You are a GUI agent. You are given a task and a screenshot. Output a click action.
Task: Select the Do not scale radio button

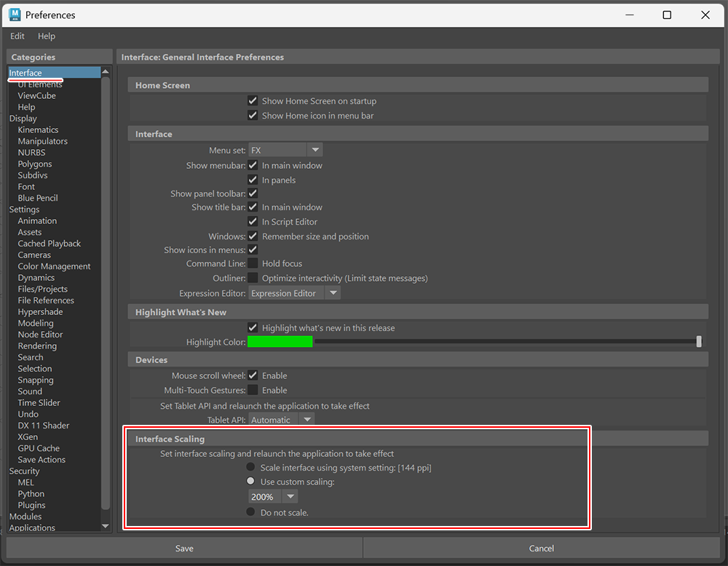coord(250,512)
